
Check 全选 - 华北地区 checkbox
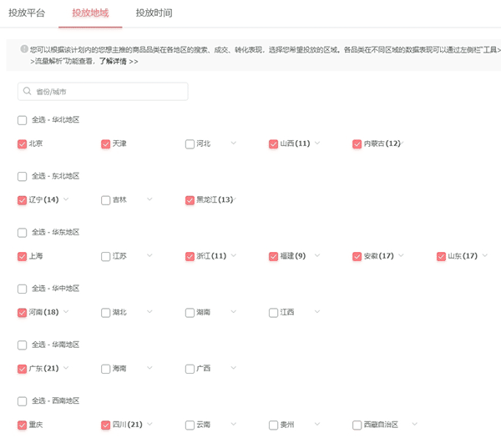point(22,120)
